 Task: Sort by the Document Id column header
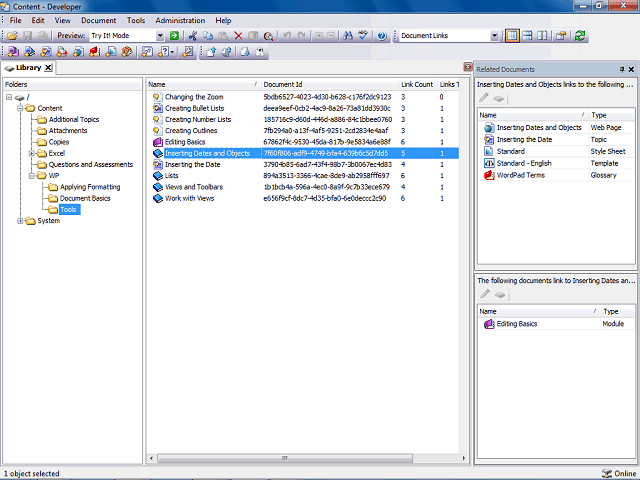tap(330, 84)
